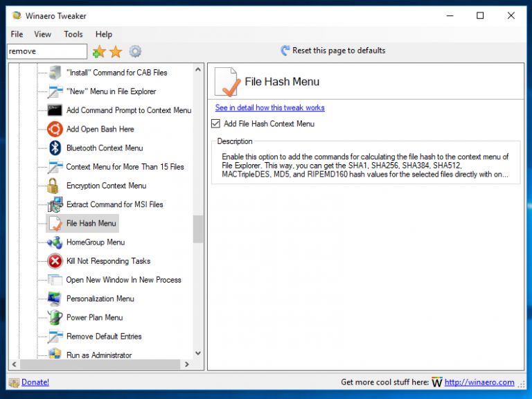
Task: Add bookmark with the star-plus icon
Action: tap(99, 51)
